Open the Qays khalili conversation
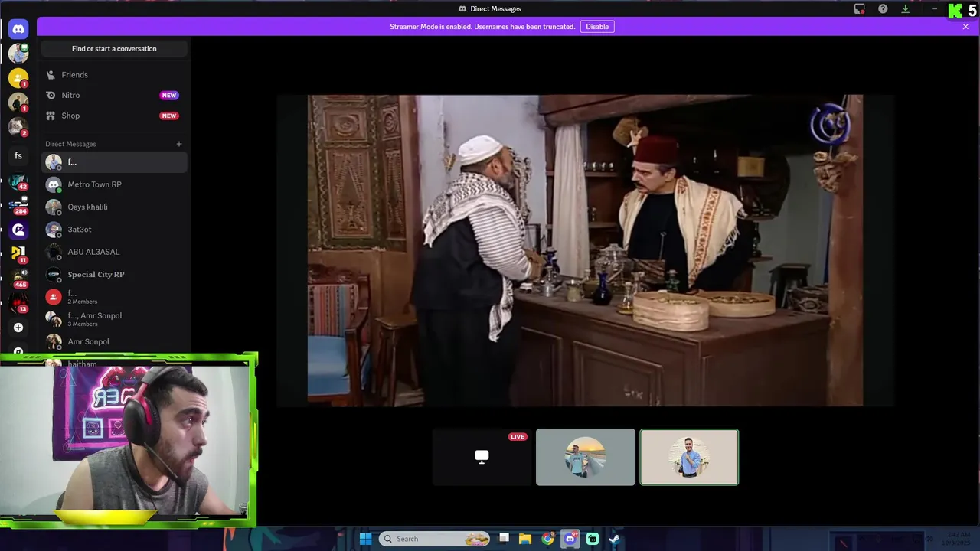This screenshot has width=980, height=551. tap(114, 207)
